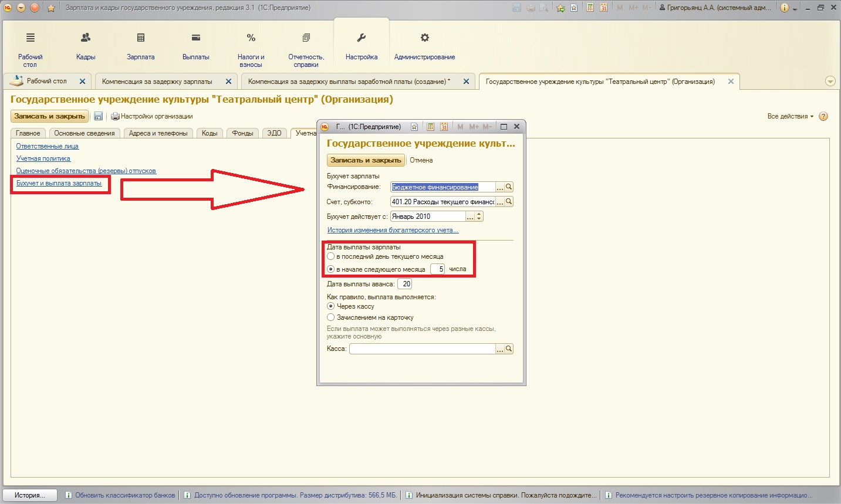This screenshot has height=504, width=841.
Task: Click the add-to-favorites icon in main toolbar
Action: 560,8
